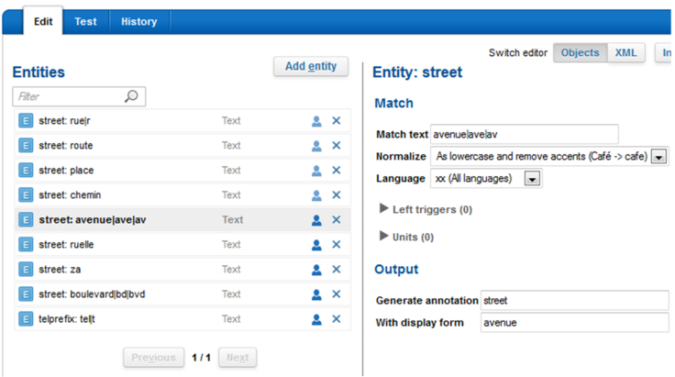Delete the street: ruelle entity
The height and width of the screenshot is (377, 675).
point(336,244)
